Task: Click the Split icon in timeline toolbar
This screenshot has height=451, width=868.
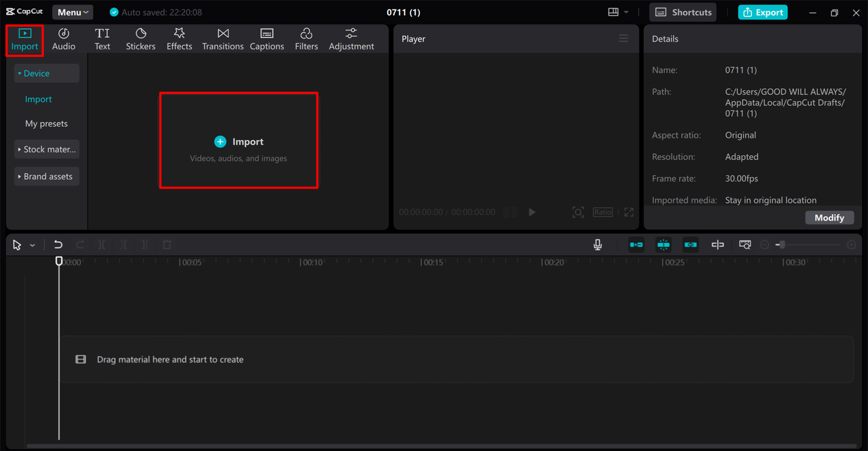Action: (102, 245)
